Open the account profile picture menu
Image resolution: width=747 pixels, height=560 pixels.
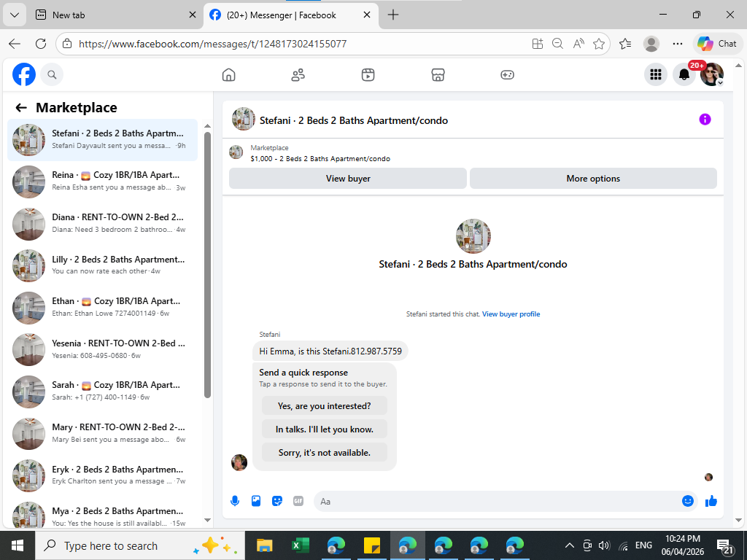coord(712,75)
